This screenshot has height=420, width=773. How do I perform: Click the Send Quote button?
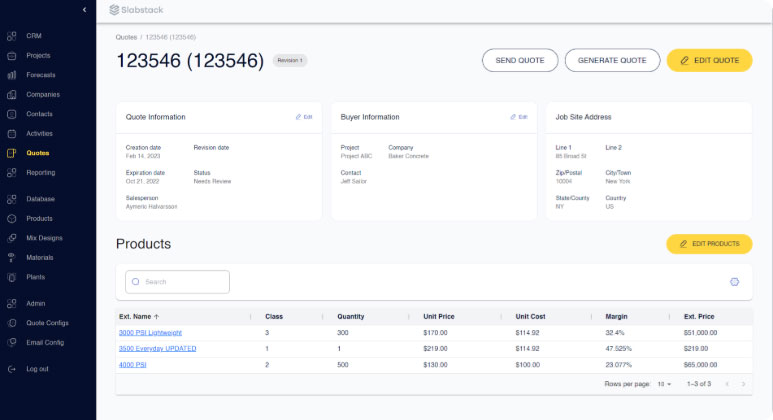tap(520, 60)
